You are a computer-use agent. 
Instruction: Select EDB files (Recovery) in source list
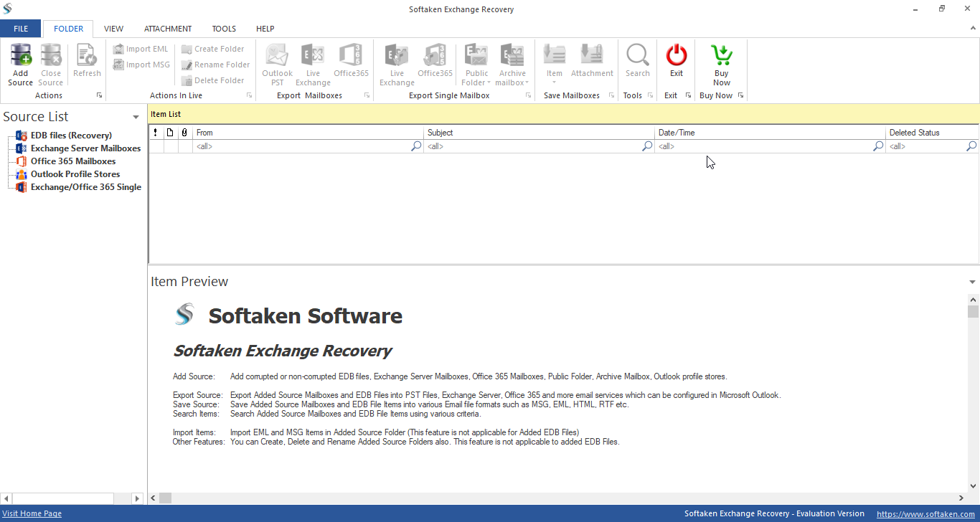tap(71, 136)
